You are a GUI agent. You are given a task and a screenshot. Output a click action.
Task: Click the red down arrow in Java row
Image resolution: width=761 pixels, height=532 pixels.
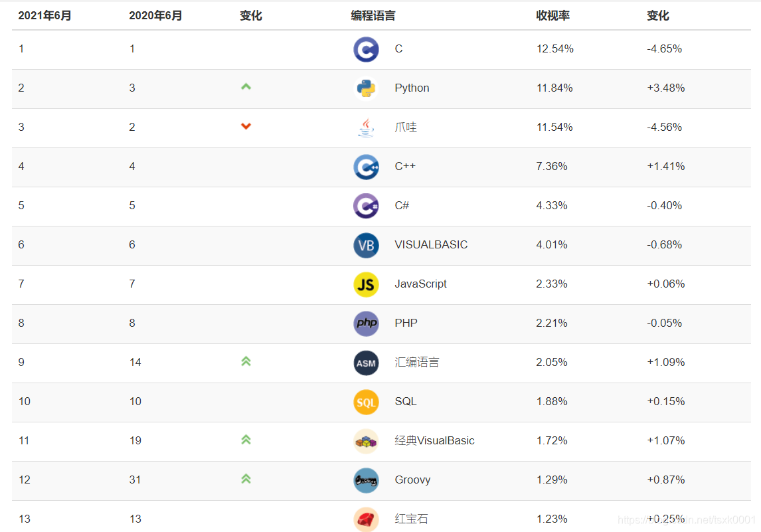(246, 126)
